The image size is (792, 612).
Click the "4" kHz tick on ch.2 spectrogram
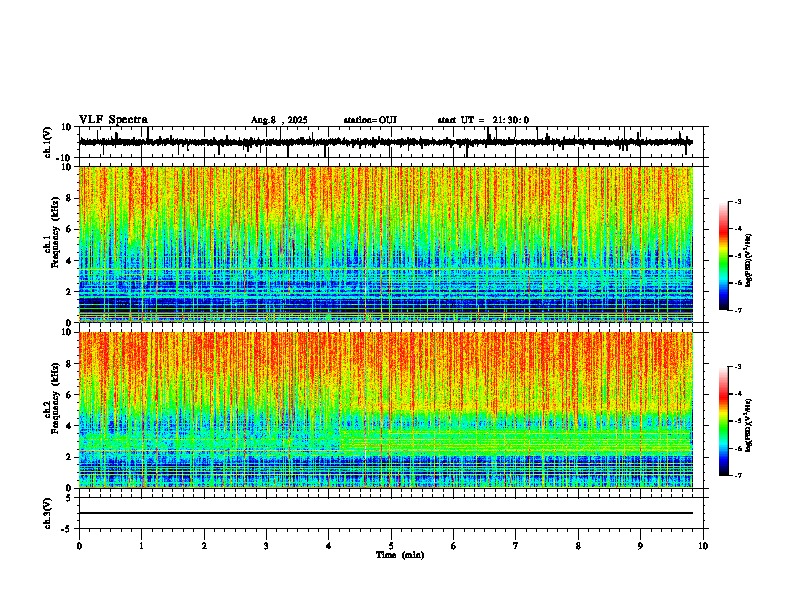70,426
